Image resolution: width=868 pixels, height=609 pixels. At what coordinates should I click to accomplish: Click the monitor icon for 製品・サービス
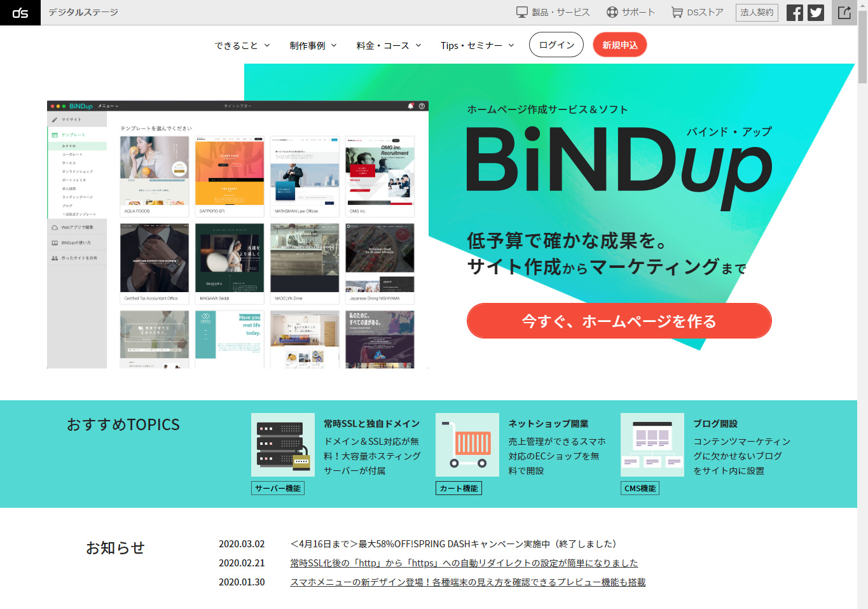pos(522,12)
